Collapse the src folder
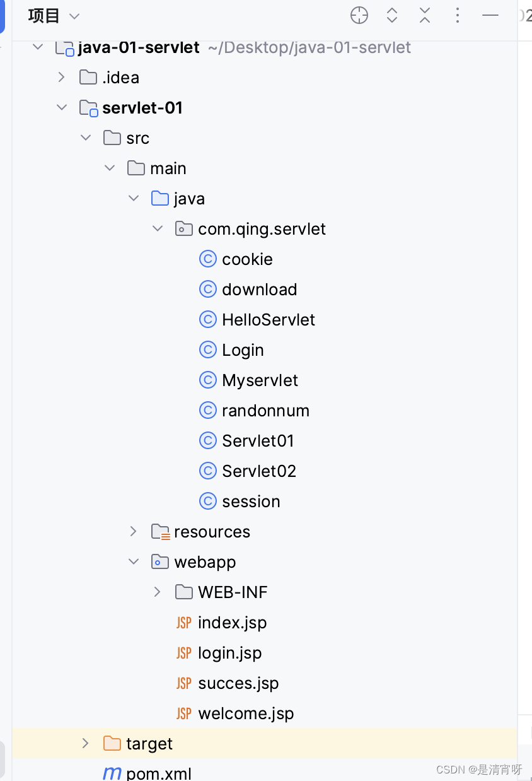 [x=86, y=138]
